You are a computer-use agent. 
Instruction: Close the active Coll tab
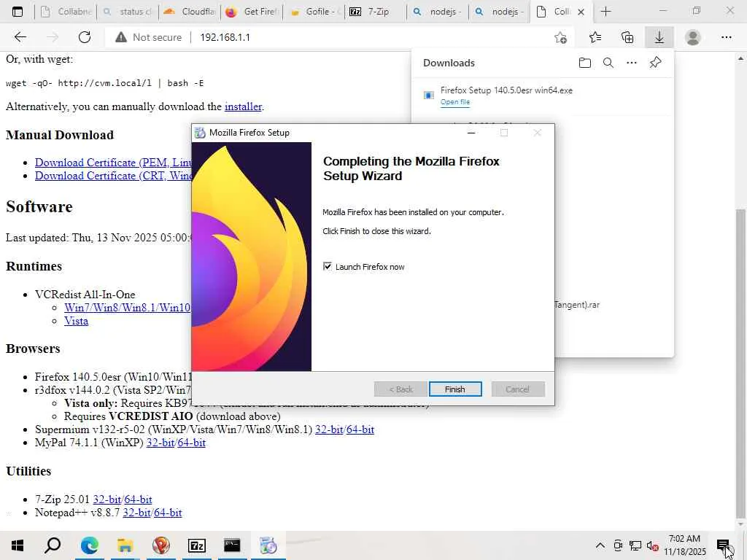pos(581,12)
